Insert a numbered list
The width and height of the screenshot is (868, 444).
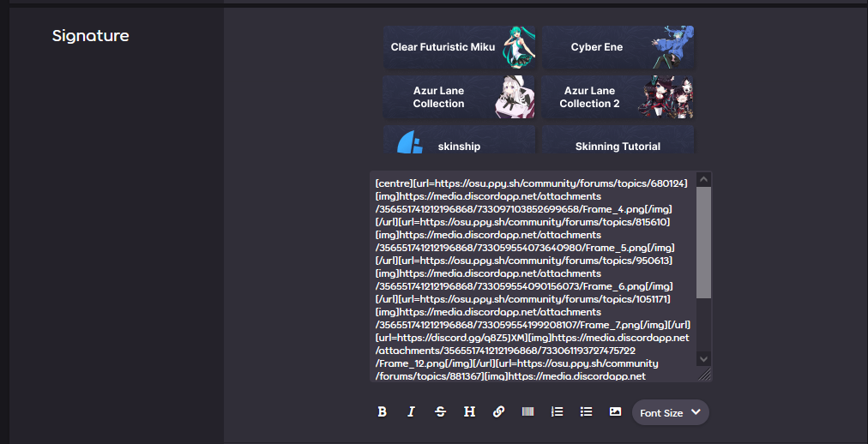pyautogui.click(x=557, y=412)
